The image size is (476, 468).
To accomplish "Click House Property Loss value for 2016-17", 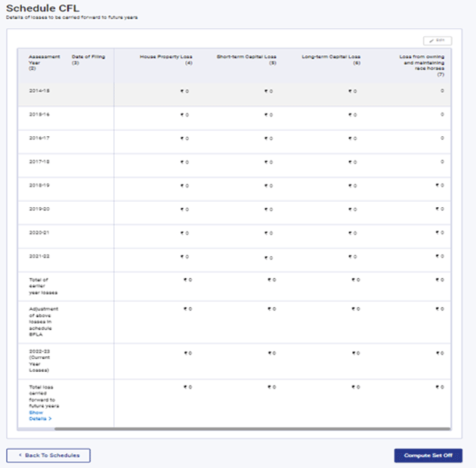I will [x=184, y=138].
